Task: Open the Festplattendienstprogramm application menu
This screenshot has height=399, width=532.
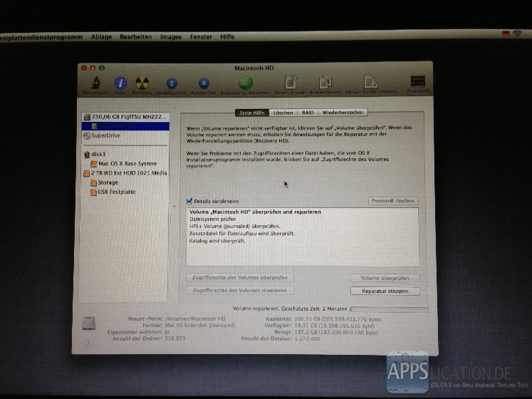Action: pos(41,37)
